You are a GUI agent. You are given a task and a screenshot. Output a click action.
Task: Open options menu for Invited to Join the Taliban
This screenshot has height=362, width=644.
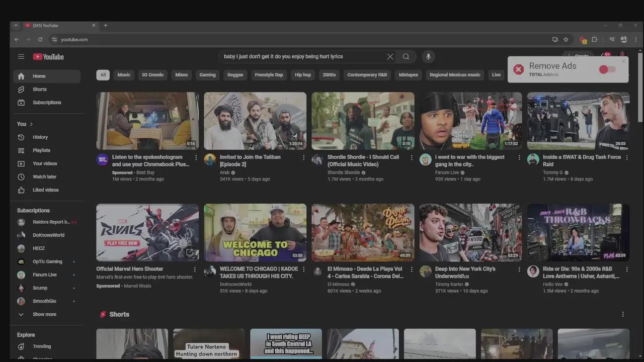coord(303,157)
